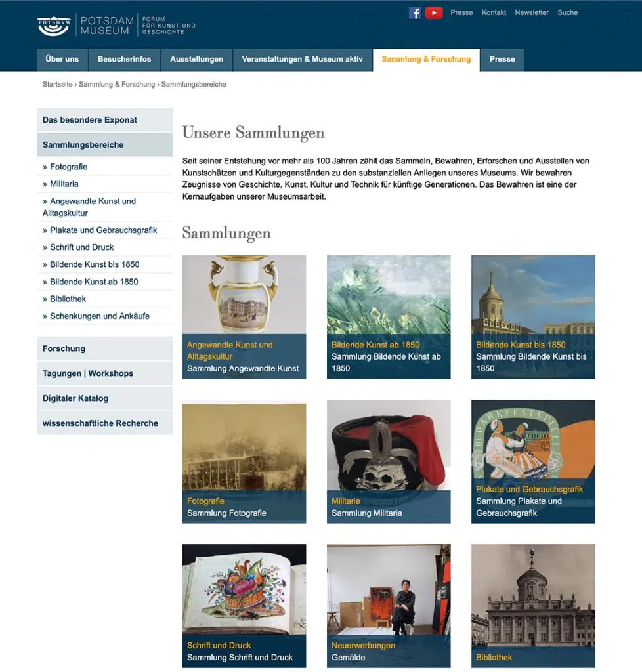
Task: Open Digitaler Katalog sidebar item
Action: (75, 398)
